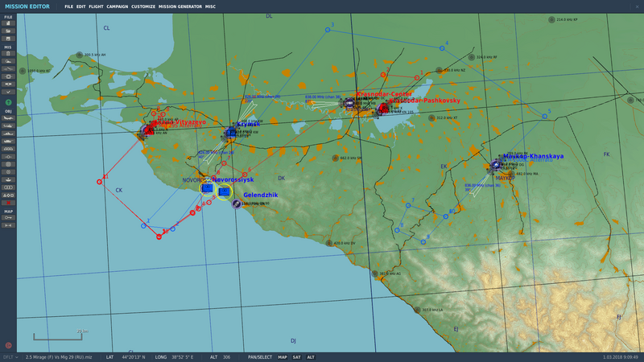
Task: Click the Save Mission icon in sidebar
Action: [8, 38]
